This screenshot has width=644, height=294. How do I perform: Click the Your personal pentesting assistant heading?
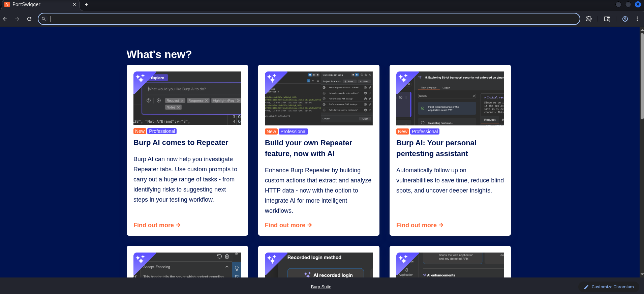(436, 148)
